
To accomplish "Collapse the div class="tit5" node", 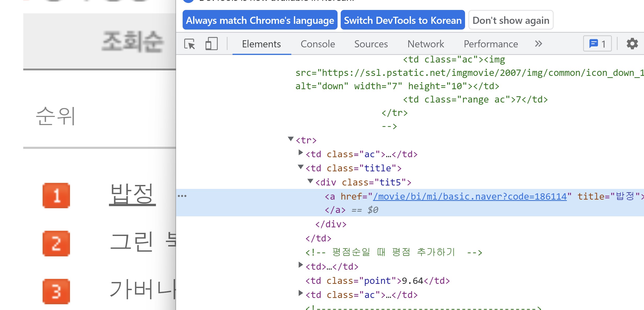I will pyautogui.click(x=310, y=181).
